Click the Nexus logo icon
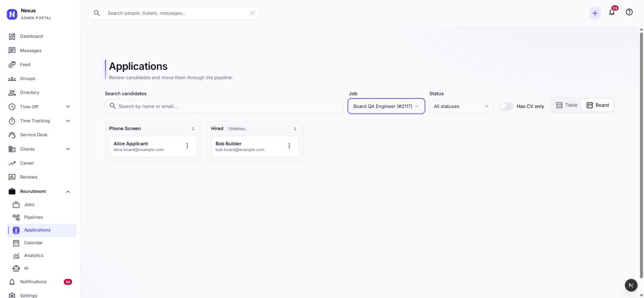This screenshot has width=644, height=298. click(12, 14)
